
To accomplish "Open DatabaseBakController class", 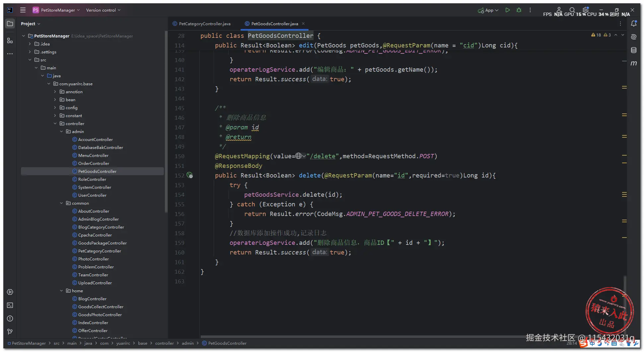I will pyautogui.click(x=101, y=147).
